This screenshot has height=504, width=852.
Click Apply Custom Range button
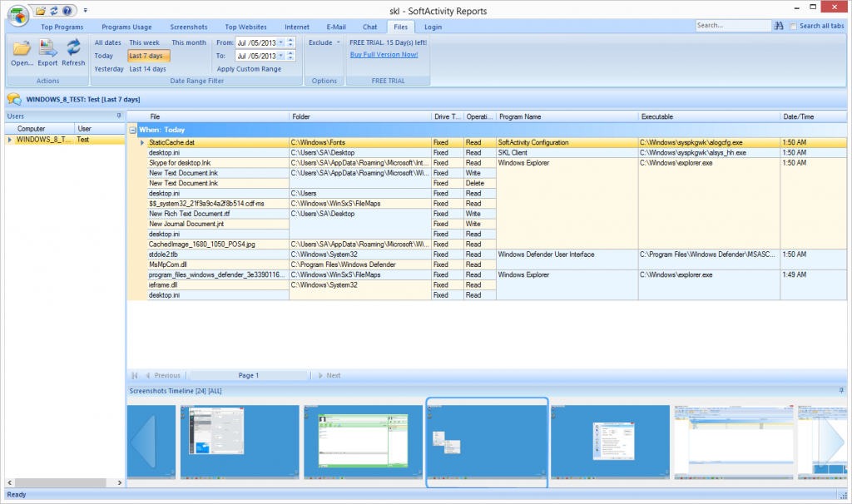coord(248,69)
